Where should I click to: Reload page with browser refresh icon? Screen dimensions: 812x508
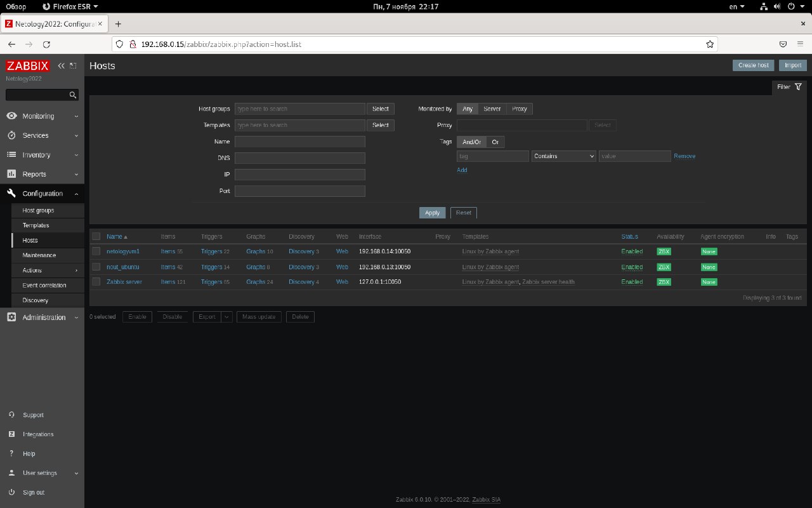(46, 44)
